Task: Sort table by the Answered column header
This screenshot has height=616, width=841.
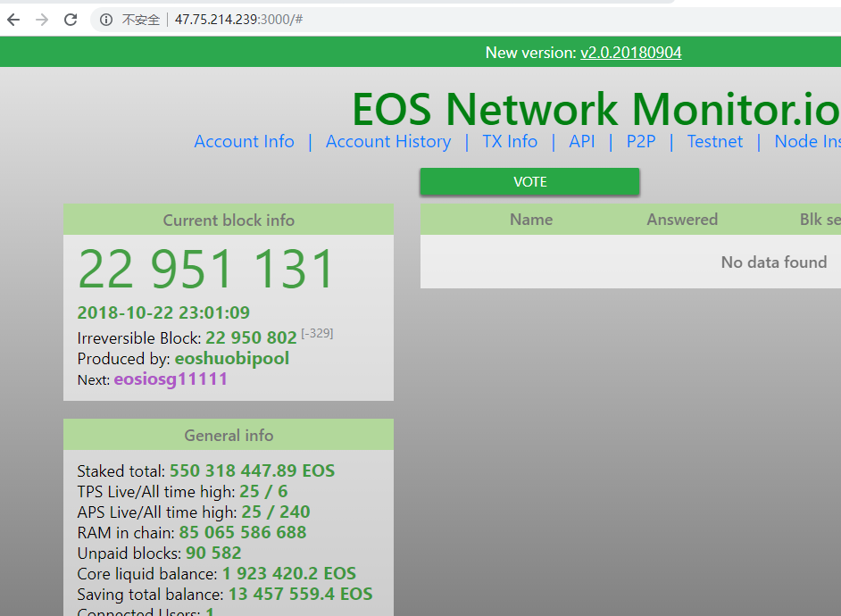Action: [682, 220]
